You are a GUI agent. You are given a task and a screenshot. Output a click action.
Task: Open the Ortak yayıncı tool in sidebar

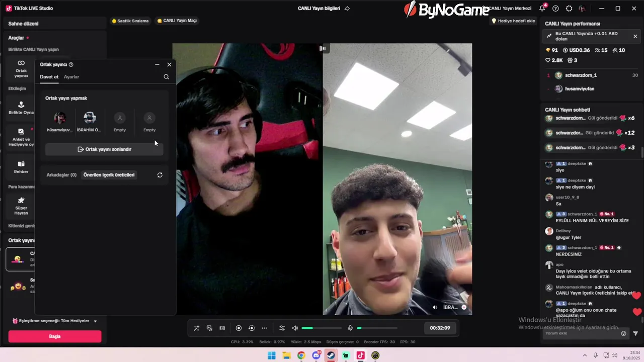tap(21, 69)
